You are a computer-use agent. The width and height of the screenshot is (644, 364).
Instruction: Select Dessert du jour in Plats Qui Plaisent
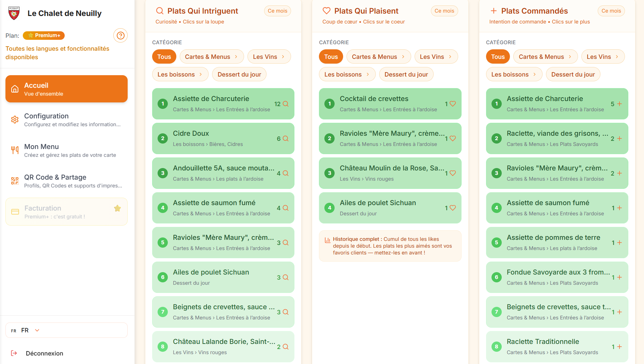click(406, 74)
